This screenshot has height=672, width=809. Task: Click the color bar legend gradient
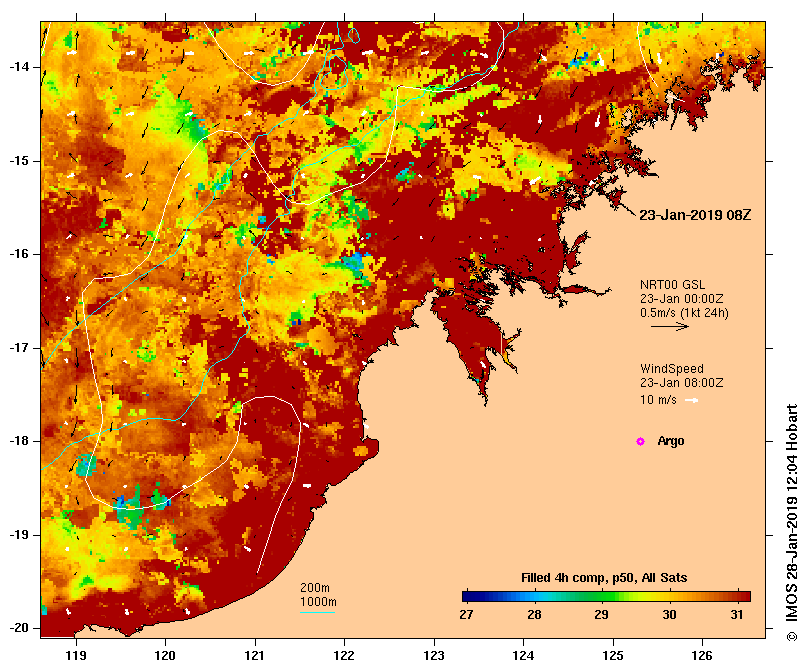pyautogui.click(x=606, y=596)
